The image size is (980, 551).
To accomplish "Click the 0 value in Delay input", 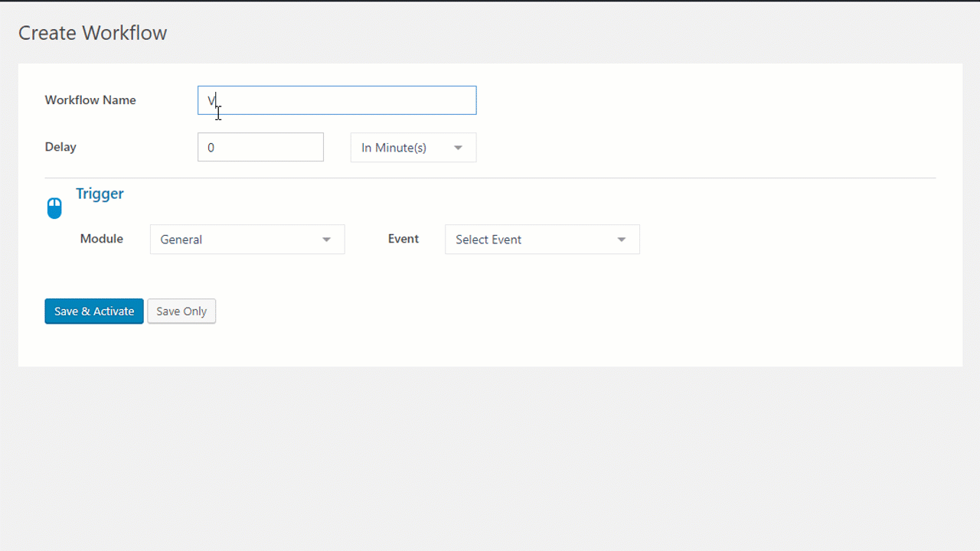I will click(211, 147).
